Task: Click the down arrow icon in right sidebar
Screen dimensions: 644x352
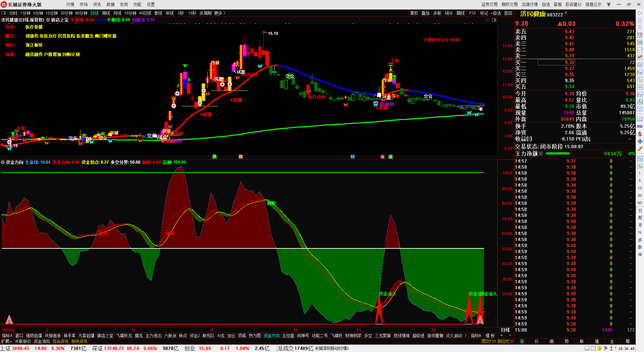Action: (640, 28)
